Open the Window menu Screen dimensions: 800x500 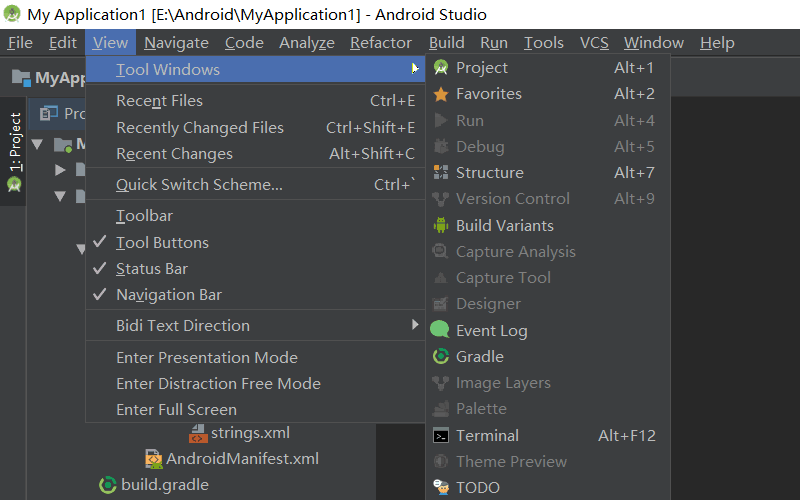tap(654, 42)
